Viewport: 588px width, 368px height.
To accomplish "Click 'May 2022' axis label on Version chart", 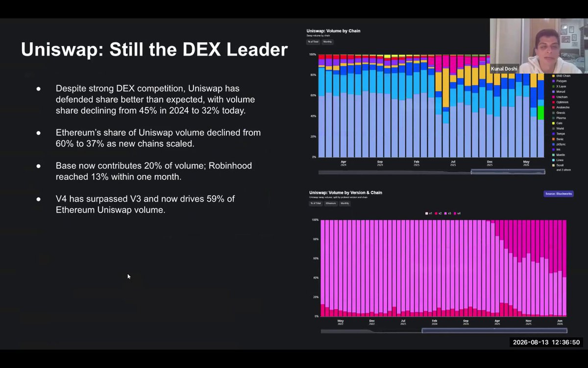I will [341, 322].
